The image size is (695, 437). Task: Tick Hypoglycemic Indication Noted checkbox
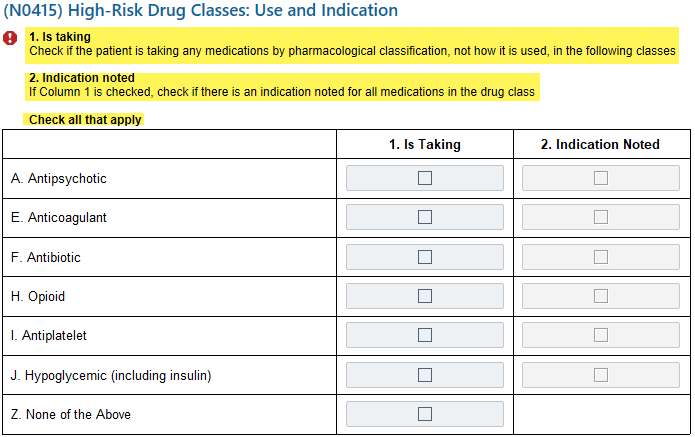pyautogui.click(x=601, y=375)
